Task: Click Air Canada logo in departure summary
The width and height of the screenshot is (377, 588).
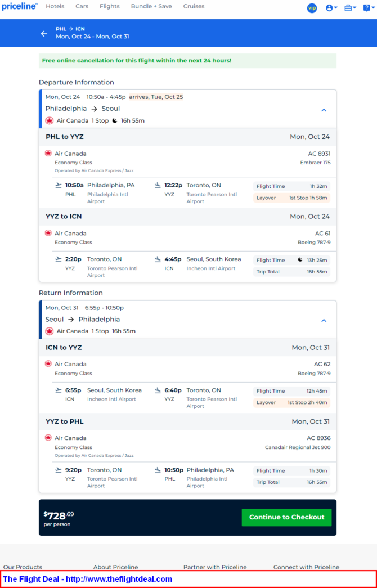Action: tap(49, 121)
